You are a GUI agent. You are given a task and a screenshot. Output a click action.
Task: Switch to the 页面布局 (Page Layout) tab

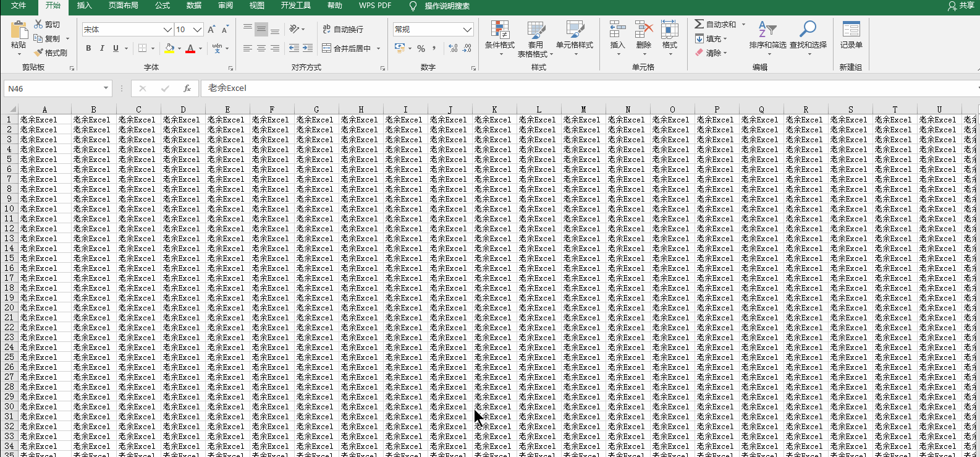(124, 6)
